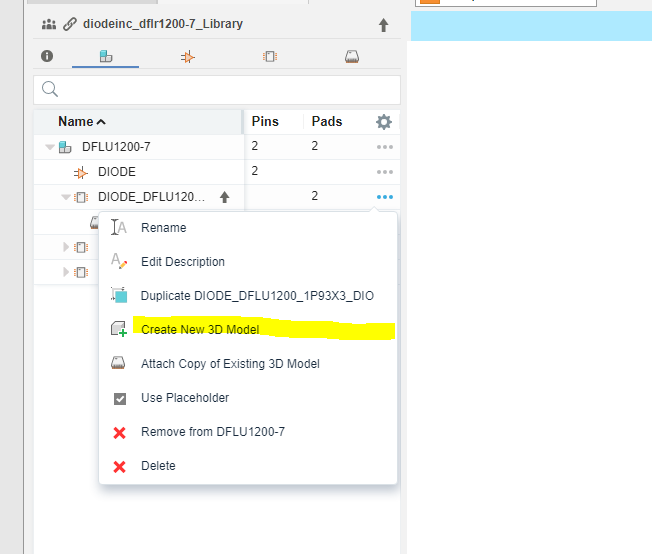Choose Edit Description menu item
Image resolution: width=652 pixels, height=554 pixels.
248,262
